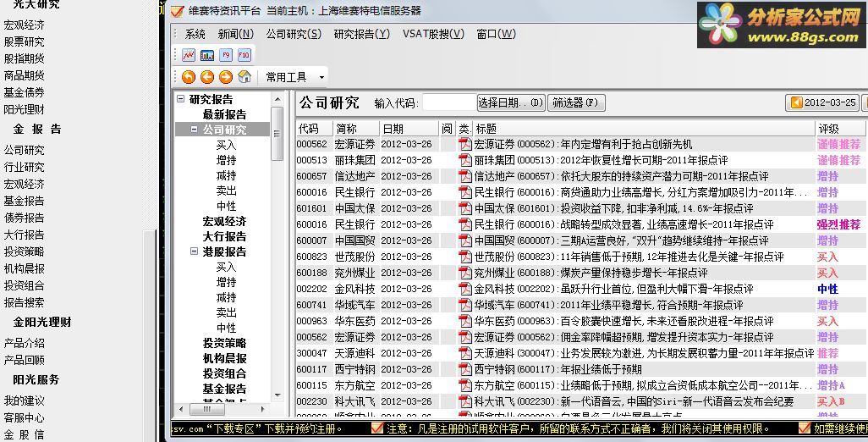Open 报告搜索 link in left sidebar
The height and width of the screenshot is (442, 868).
pos(24,302)
